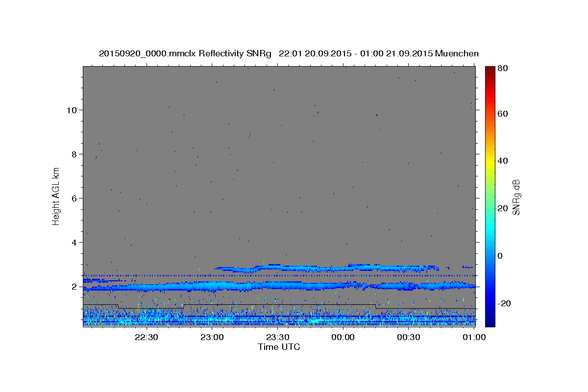Viewport: 588px width, 392px height.
Task: Click the height tick label 4
Action: [x=74, y=242]
